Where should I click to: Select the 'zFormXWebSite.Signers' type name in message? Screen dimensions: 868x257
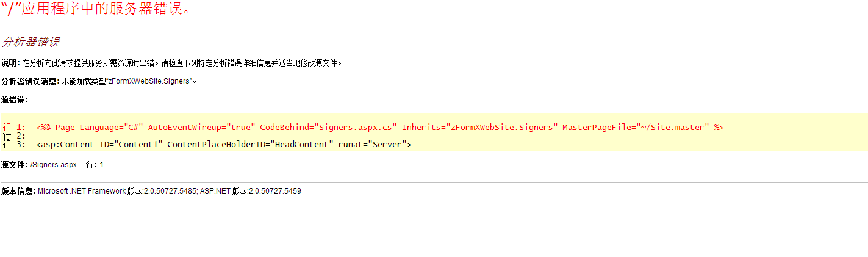(149, 81)
